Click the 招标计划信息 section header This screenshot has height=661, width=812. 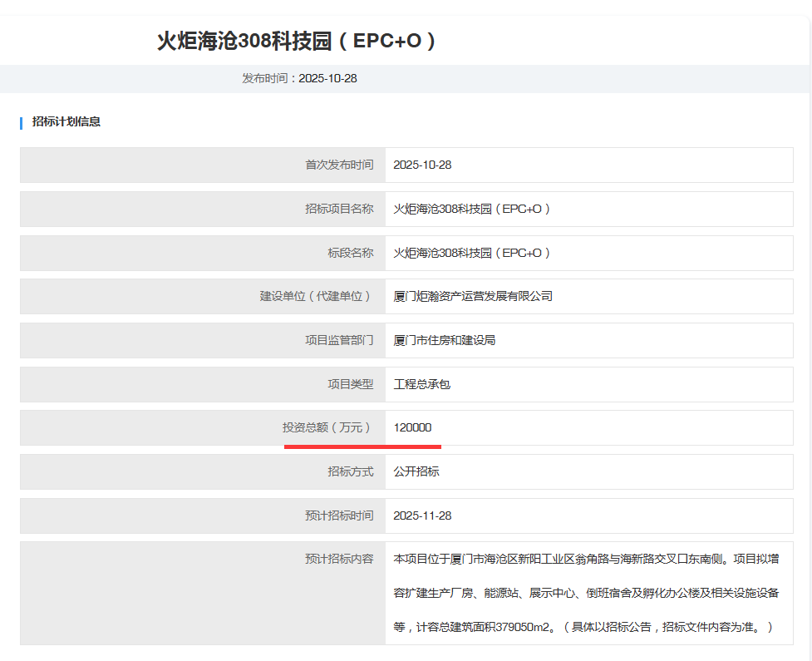pyautogui.click(x=66, y=121)
